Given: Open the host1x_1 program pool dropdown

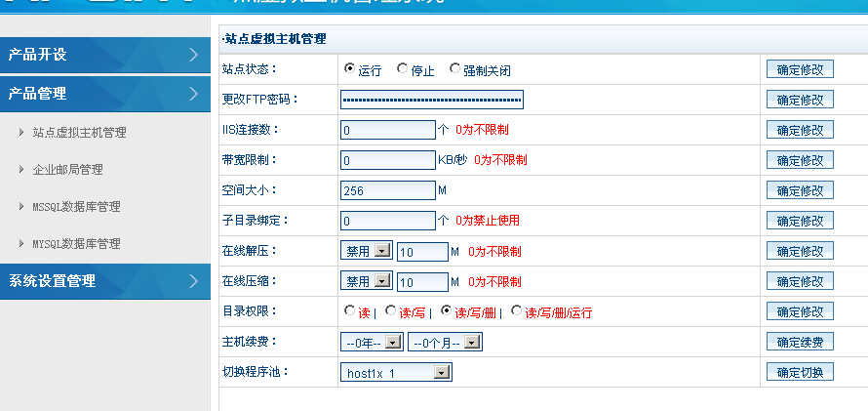Looking at the screenshot, I should [x=396, y=373].
